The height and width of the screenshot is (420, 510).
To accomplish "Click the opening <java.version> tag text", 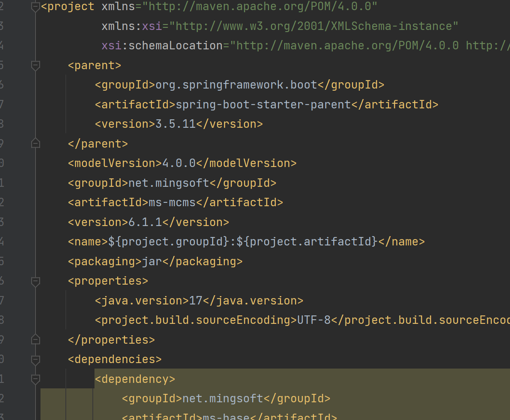I will (142, 301).
